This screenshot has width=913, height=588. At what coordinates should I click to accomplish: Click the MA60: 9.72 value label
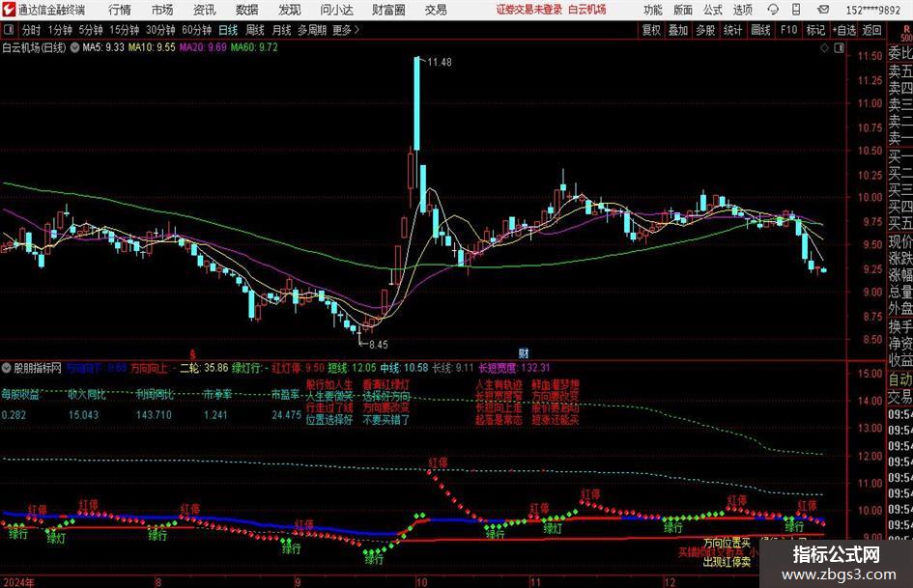point(254,47)
